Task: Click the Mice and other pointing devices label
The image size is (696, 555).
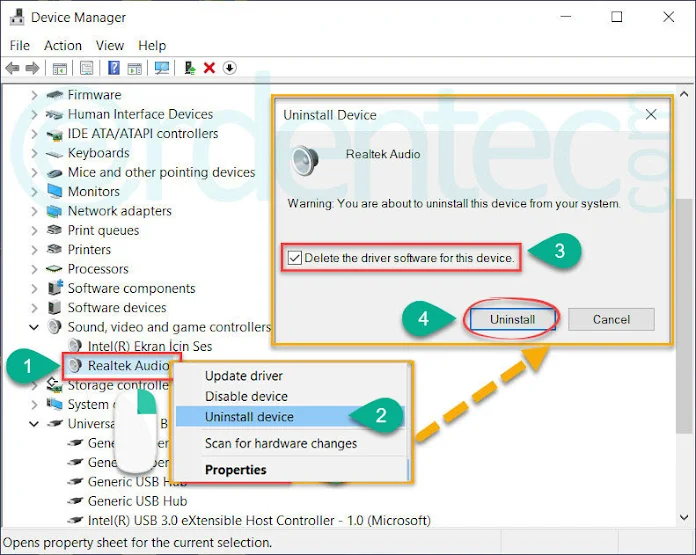Action: click(x=162, y=172)
